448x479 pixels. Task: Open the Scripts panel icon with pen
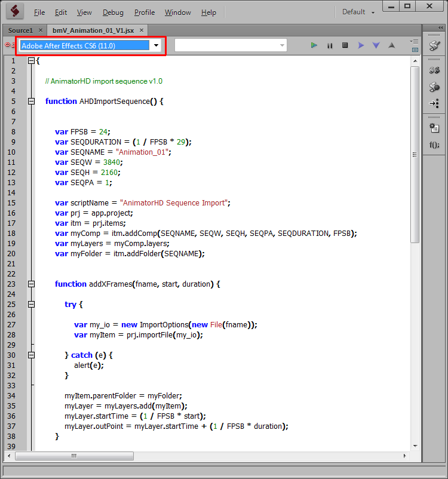point(434,46)
